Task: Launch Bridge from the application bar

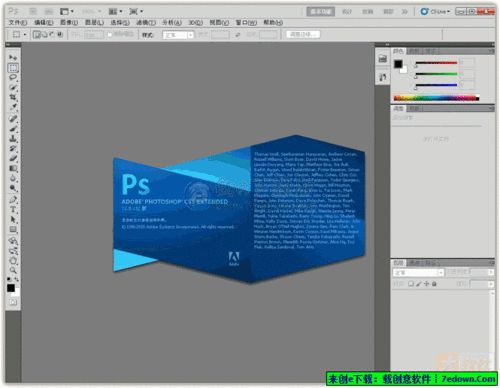Action: tap(33, 11)
